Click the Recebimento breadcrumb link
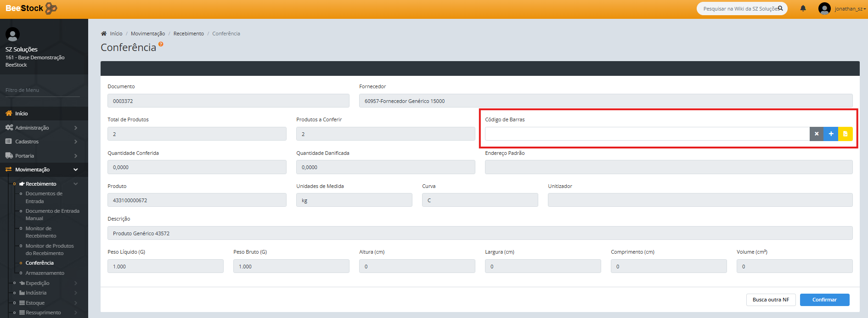This screenshot has height=318, width=868. (188, 34)
